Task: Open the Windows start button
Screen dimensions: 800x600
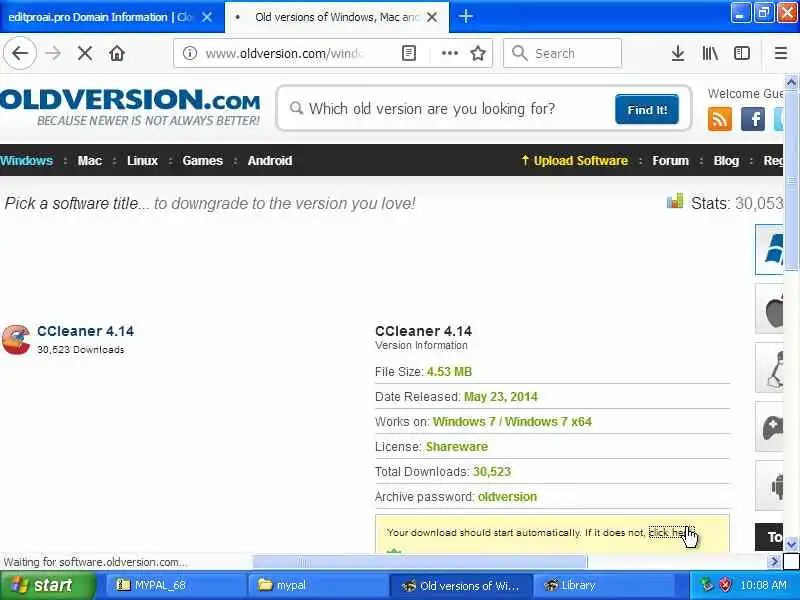Action: (47, 585)
